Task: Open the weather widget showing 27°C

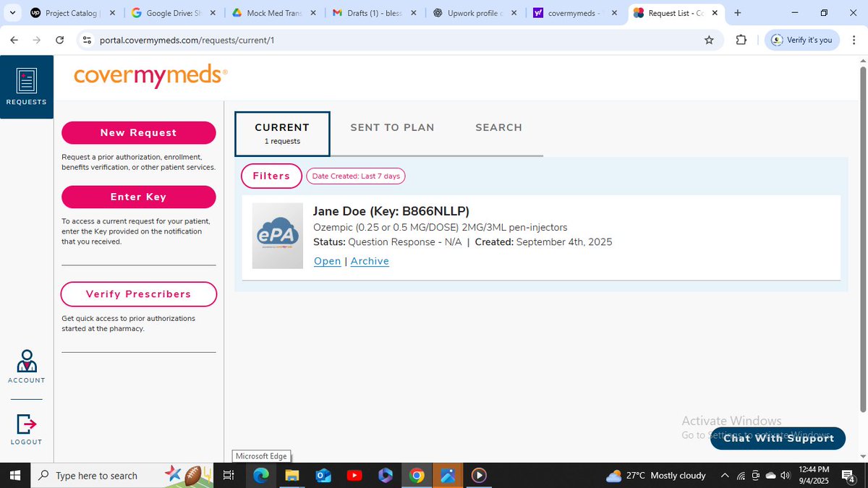Action: point(656,476)
